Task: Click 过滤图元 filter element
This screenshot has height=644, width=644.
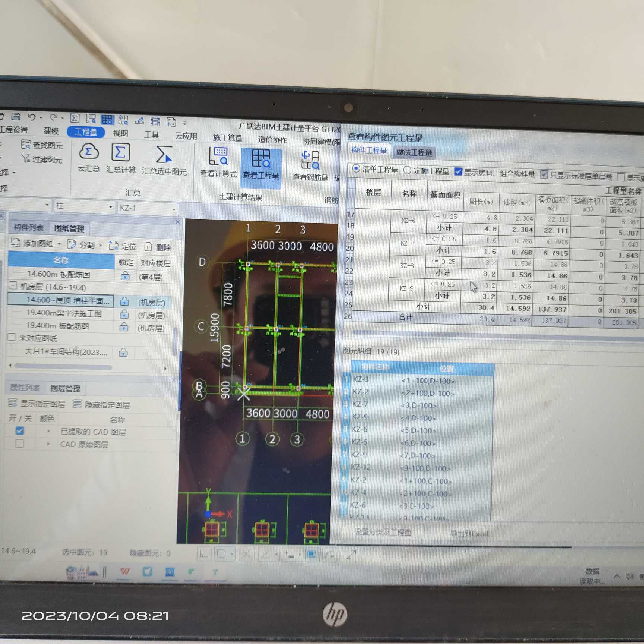Action: click(x=42, y=159)
